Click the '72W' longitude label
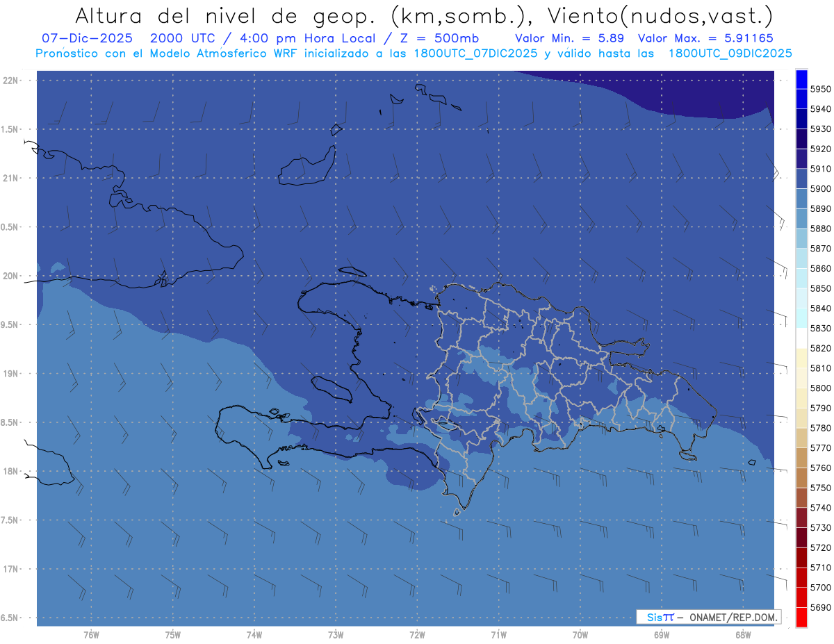The image size is (834, 644). pos(417,635)
